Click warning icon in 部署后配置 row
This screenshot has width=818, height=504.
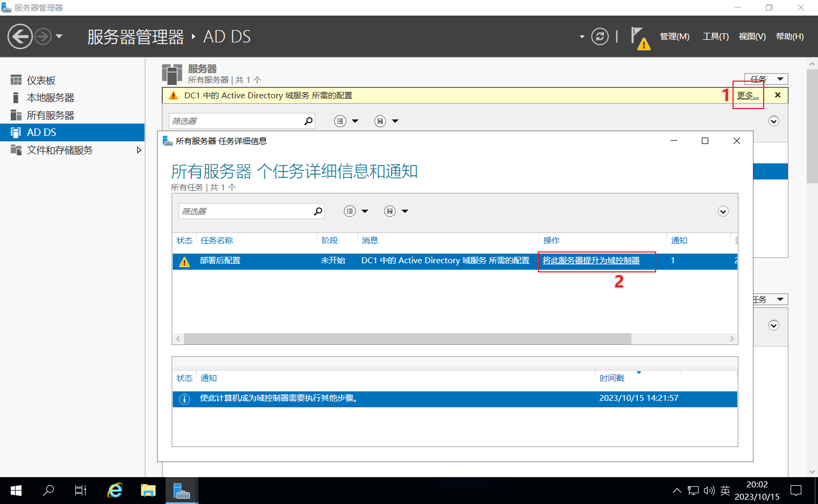pos(184,262)
